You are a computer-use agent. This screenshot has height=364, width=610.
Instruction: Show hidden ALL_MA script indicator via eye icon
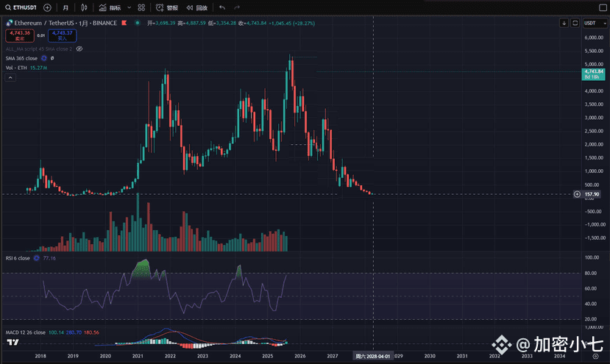tap(79, 49)
